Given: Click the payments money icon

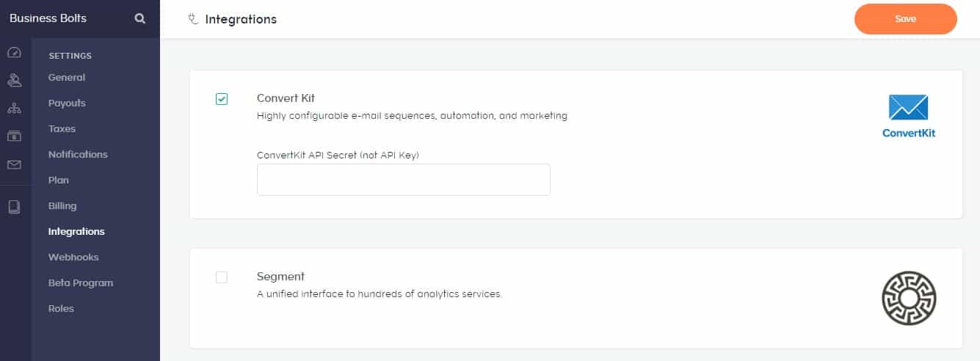Looking at the screenshot, I should [x=14, y=136].
